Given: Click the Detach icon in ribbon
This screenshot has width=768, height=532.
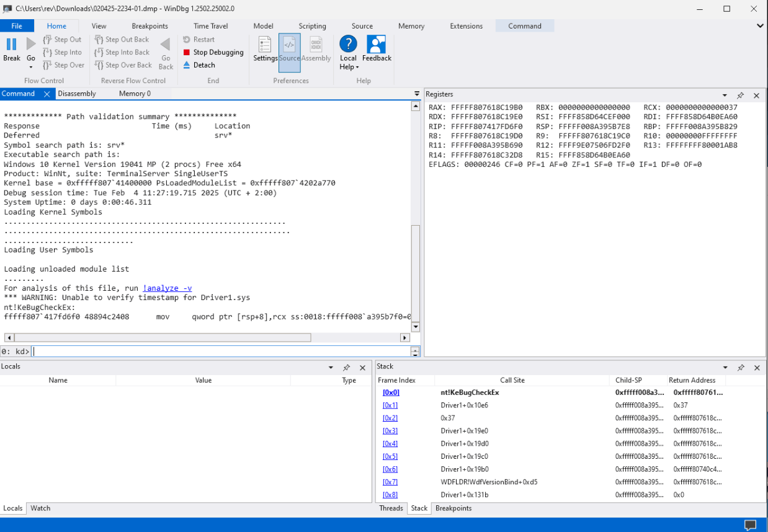Looking at the screenshot, I should (x=187, y=65).
